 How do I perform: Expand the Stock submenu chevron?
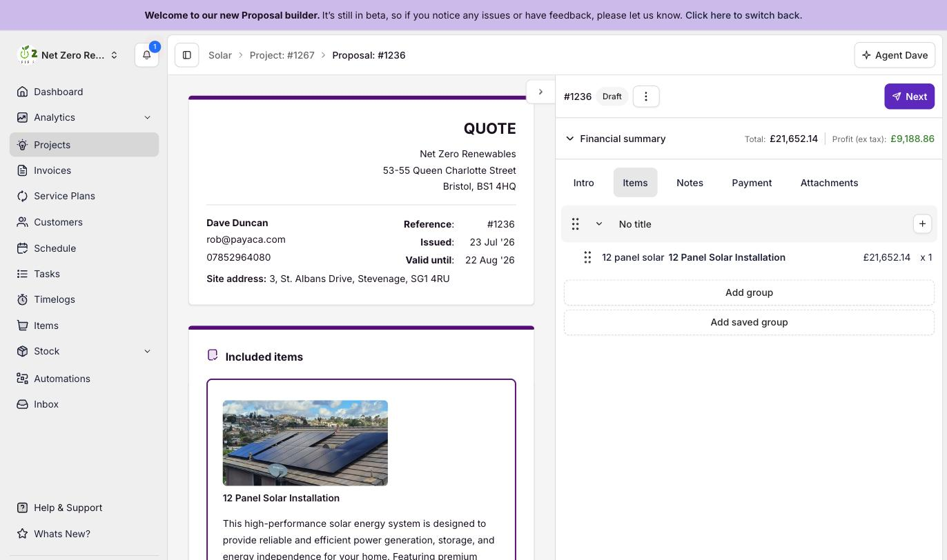pos(147,352)
